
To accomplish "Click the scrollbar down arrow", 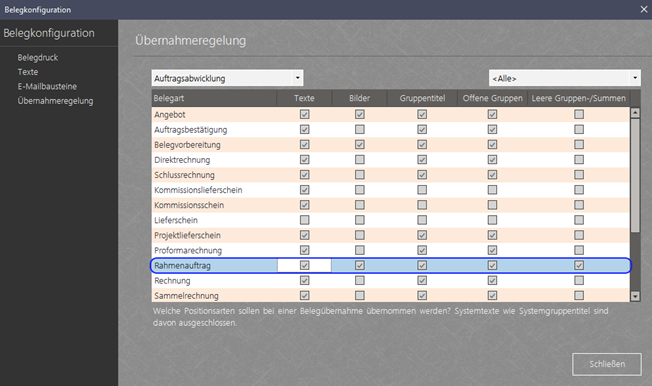I will click(635, 296).
